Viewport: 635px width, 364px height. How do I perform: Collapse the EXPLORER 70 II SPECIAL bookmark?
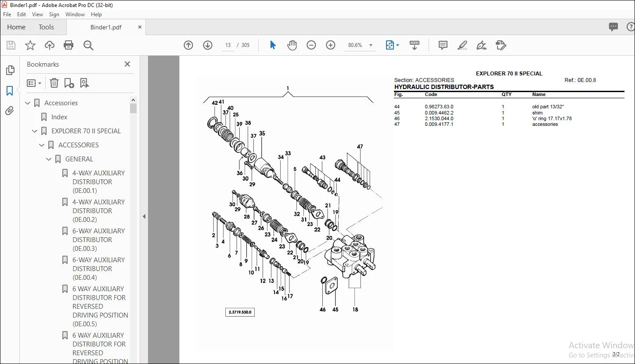(x=35, y=131)
